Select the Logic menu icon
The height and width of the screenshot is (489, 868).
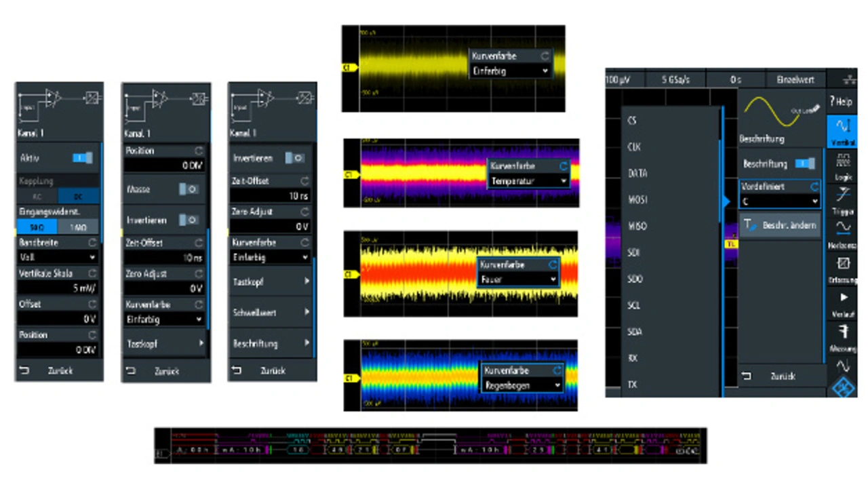(843, 165)
